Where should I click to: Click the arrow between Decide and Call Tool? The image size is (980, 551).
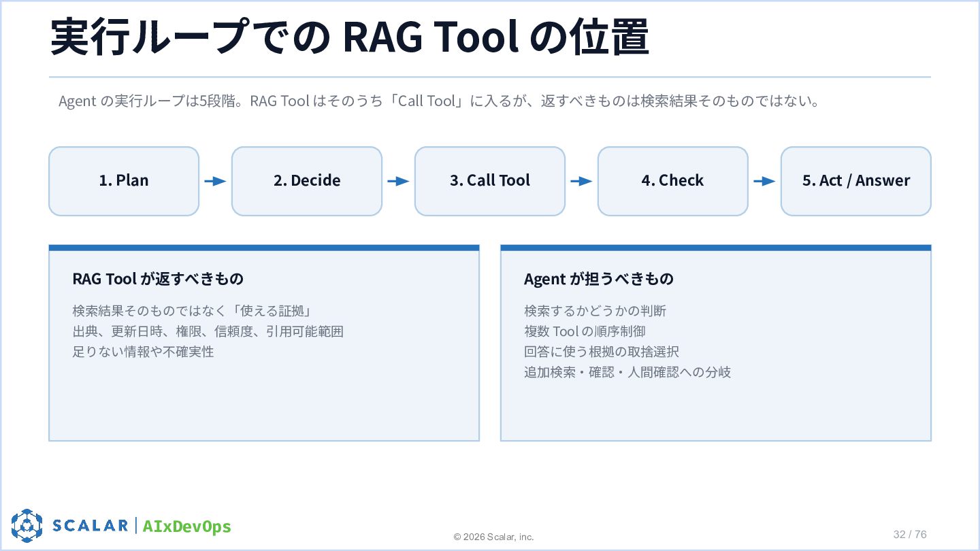[398, 181]
